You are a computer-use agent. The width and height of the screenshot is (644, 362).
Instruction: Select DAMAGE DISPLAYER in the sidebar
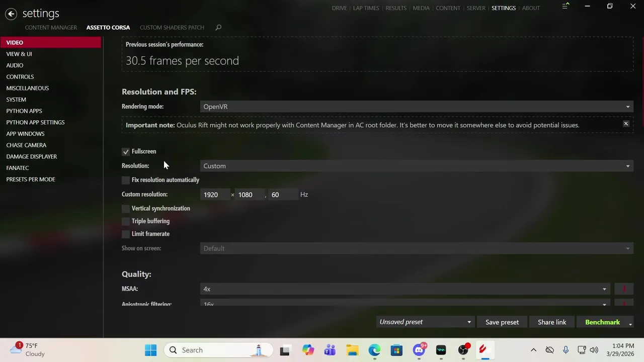click(x=50, y=156)
